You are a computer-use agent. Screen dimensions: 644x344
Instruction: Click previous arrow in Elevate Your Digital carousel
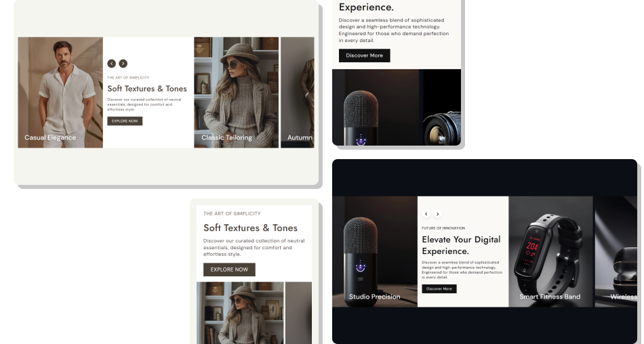pos(426,214)
